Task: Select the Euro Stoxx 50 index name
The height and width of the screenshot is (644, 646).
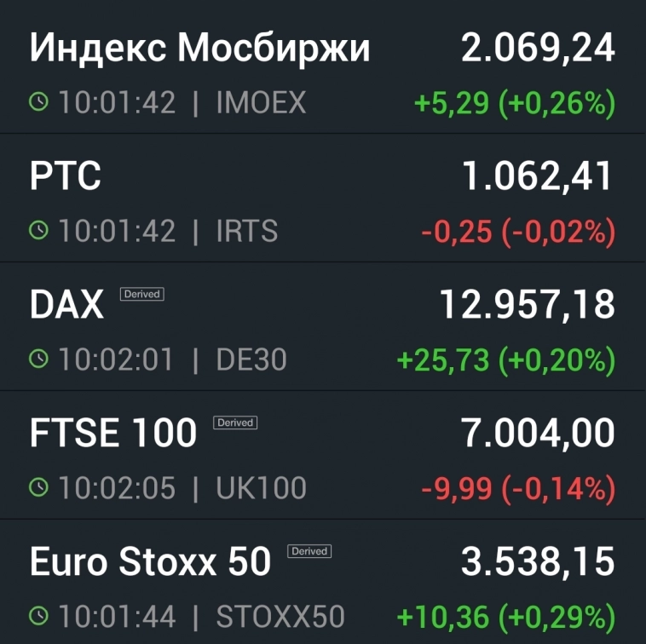Action: point(150,562)
